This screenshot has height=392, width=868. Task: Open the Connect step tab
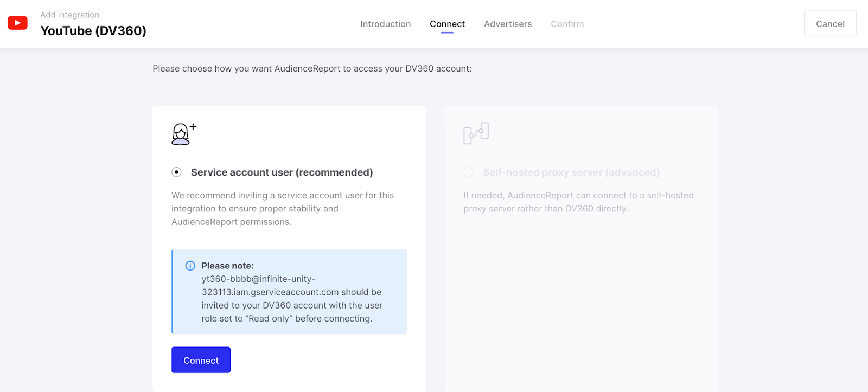pos(447,24)
